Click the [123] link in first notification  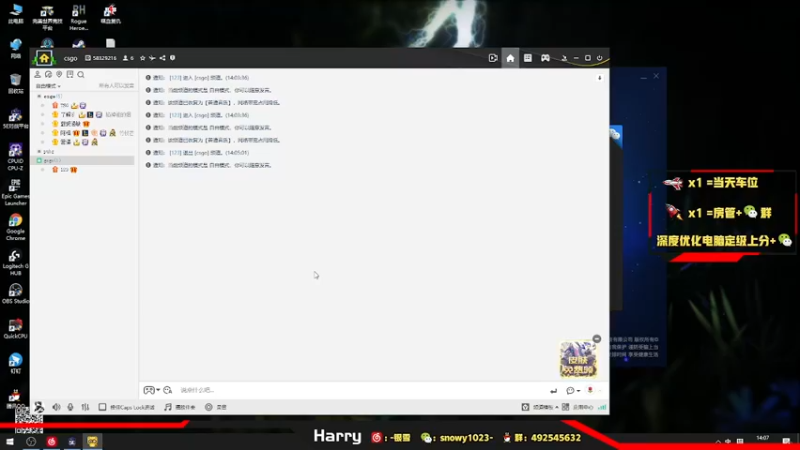point(175,78)
